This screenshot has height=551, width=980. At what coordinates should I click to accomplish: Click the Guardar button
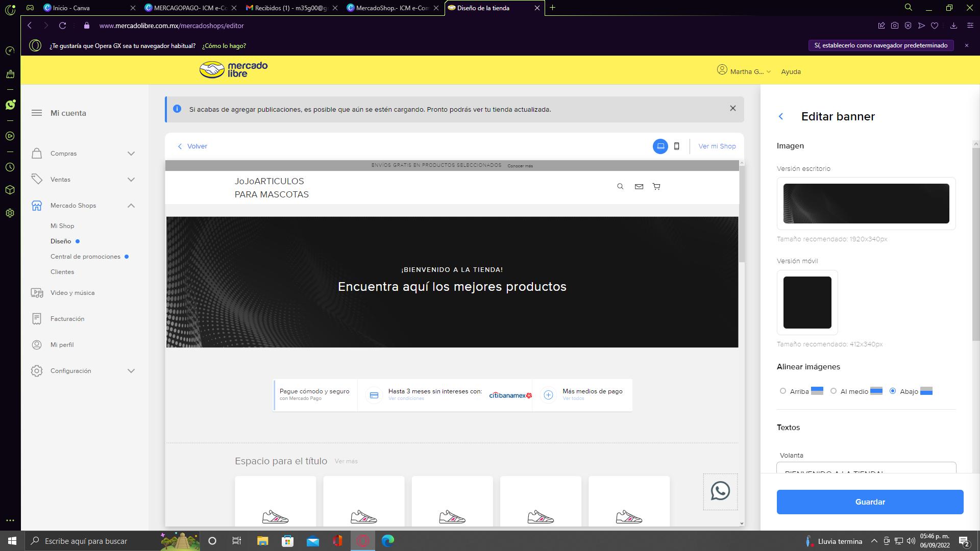(870, 502)
